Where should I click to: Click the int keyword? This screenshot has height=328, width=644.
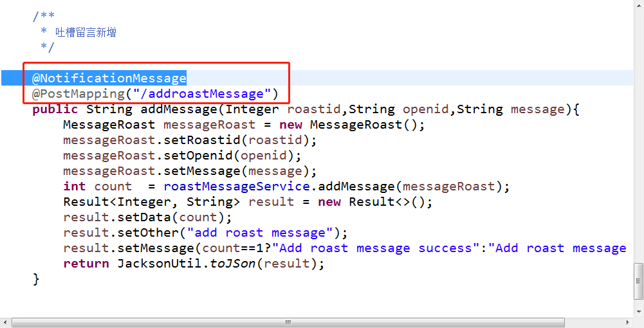[x=75, y=187]
